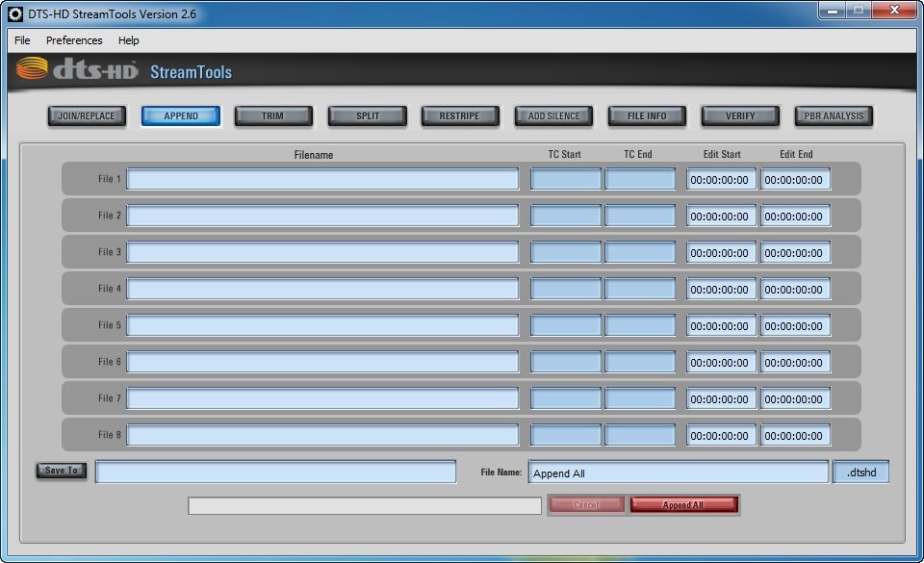
Task: Open the FILE INFO tool
Action: coord(647,116)
